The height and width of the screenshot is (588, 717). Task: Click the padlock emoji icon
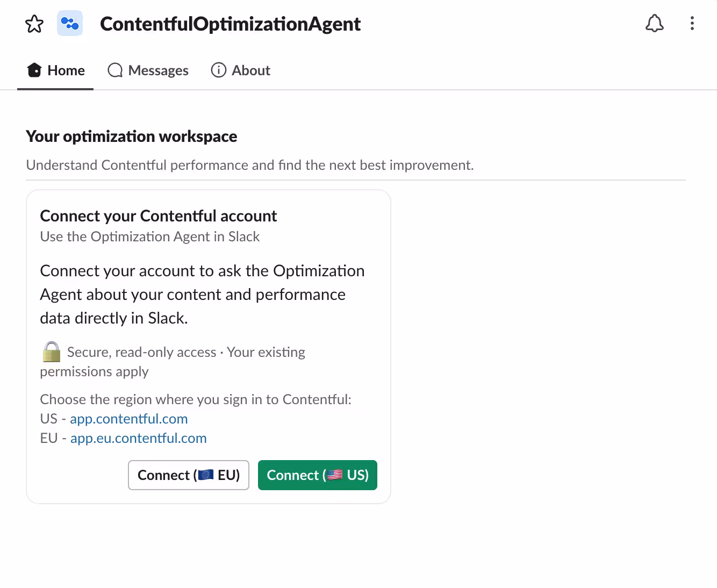(52, 352)
